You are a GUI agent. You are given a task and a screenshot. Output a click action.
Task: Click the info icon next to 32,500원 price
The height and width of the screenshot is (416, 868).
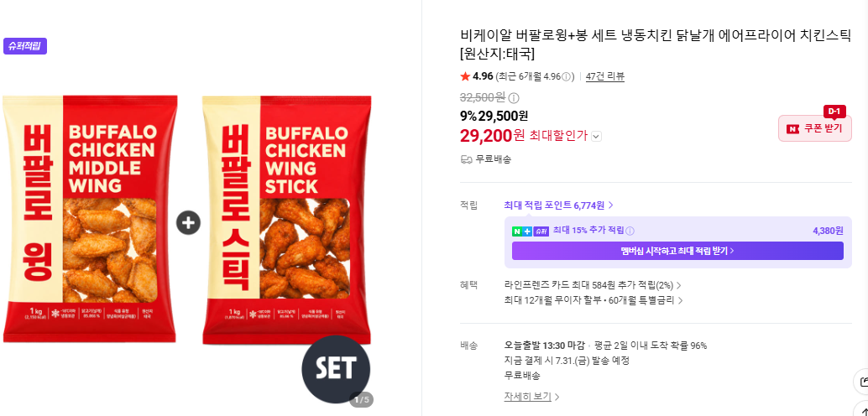tap(514, 98)
